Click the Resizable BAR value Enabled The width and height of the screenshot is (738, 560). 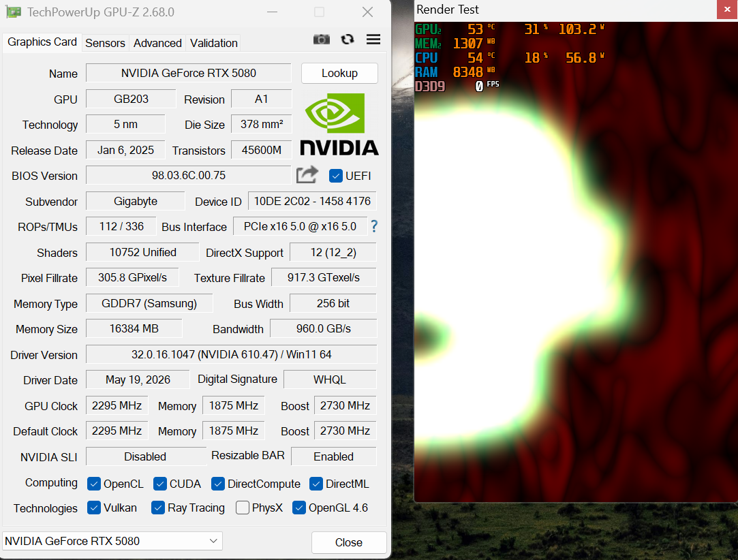334,456
